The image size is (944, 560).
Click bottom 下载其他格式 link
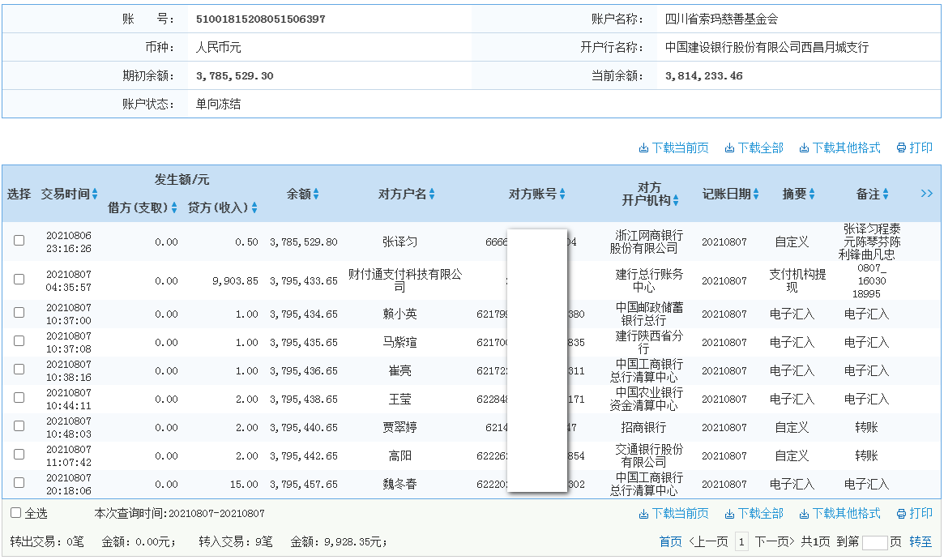[x=839, y=514]
